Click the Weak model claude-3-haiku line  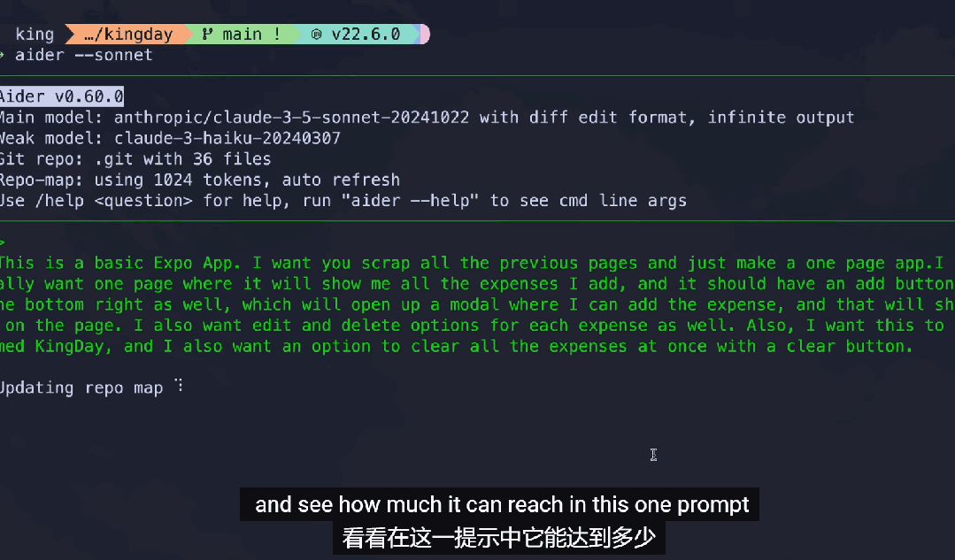pyautogui.click(x=170, y=138)
